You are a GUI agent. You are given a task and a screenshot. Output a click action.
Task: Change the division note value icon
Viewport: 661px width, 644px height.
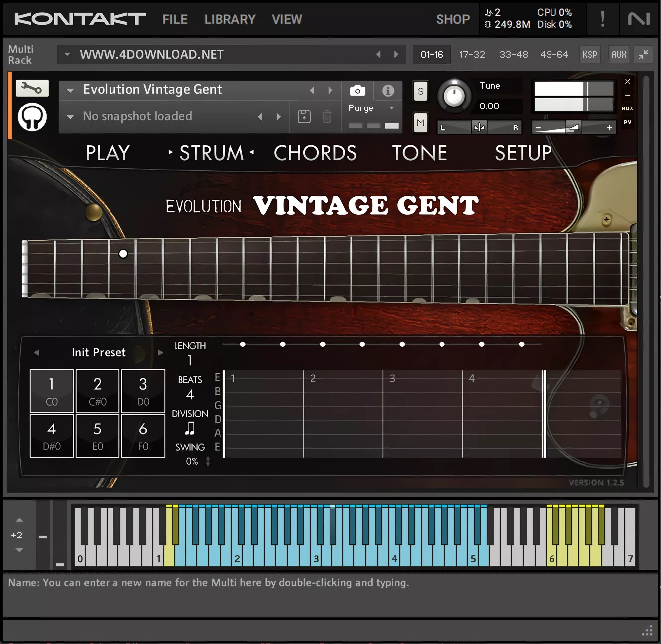[190, 428]
